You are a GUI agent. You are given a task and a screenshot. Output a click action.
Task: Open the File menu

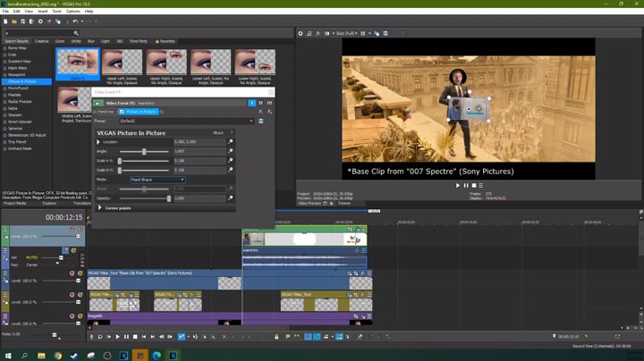pos(5,11)
